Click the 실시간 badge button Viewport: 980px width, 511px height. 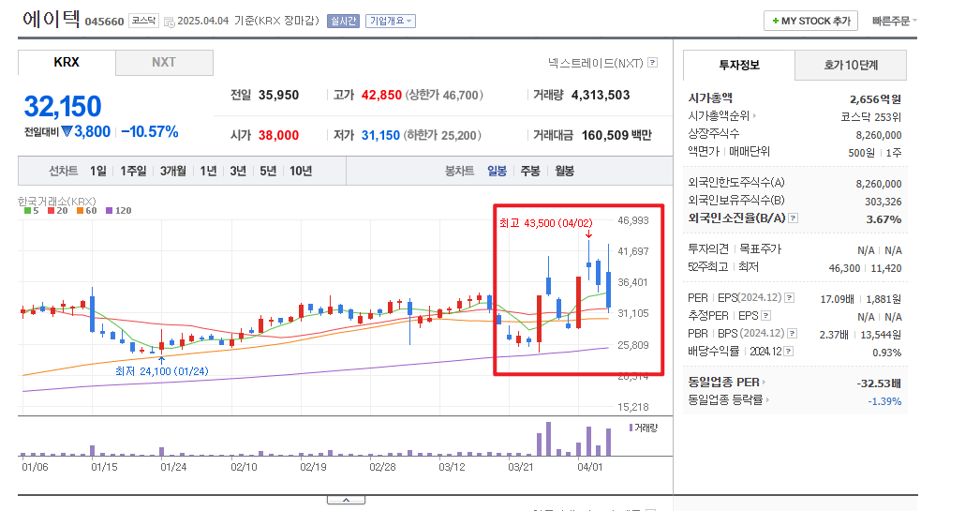343,22
